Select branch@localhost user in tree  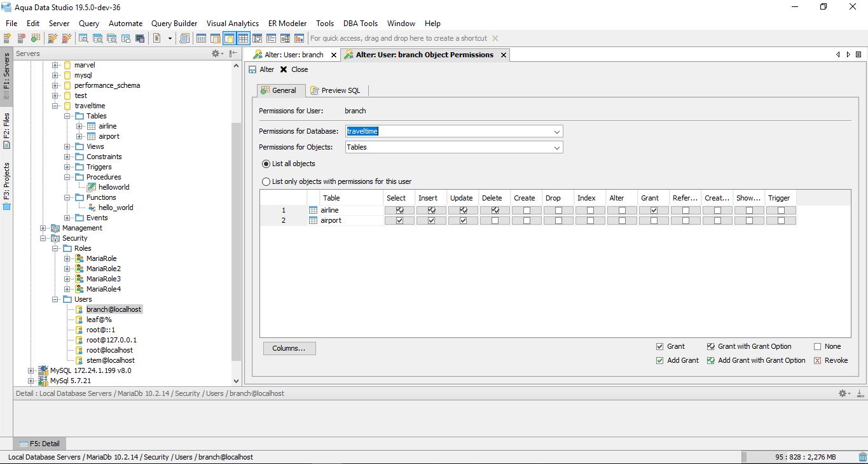(114, 309)
